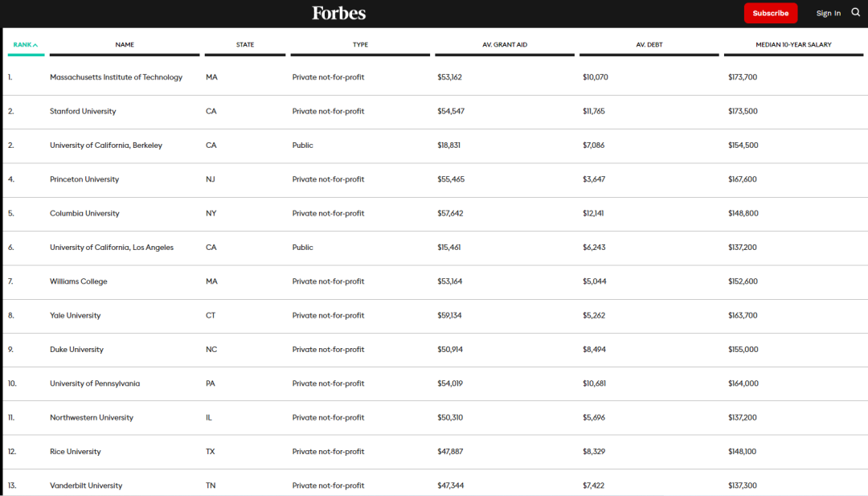Click Williams College salary $152,600
868x496 pixels.
743,281
